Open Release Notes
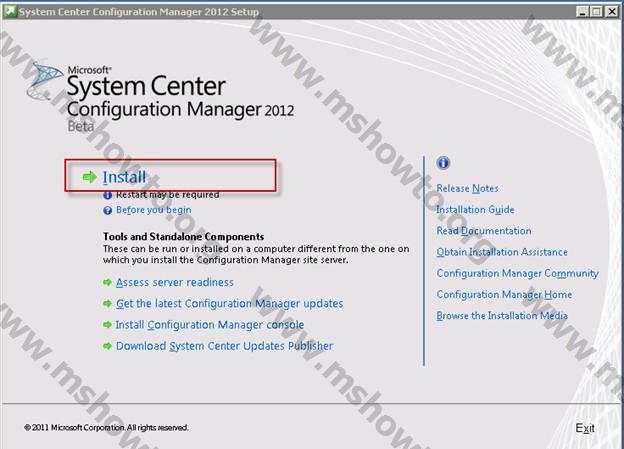The width and height of the screenshot is (624, 449). (467, 188)
